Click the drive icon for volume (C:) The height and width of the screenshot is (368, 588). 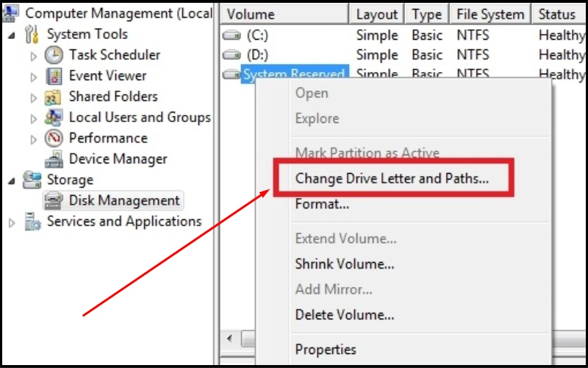coord(232,35)
